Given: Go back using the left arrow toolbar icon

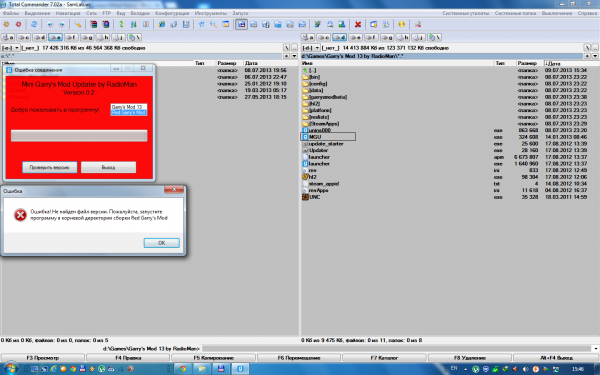Looking at the screenshot, I should [x=50, y=24].
